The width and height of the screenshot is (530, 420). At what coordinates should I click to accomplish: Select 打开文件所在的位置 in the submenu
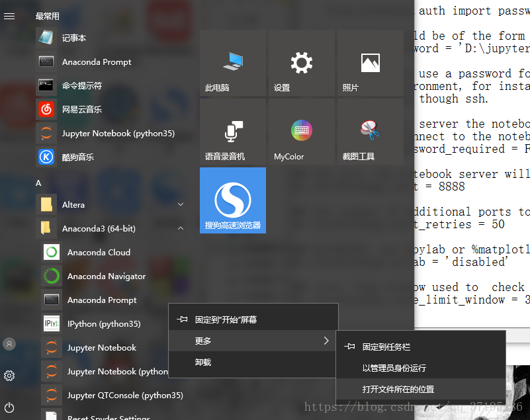click(x=421, y=390)
